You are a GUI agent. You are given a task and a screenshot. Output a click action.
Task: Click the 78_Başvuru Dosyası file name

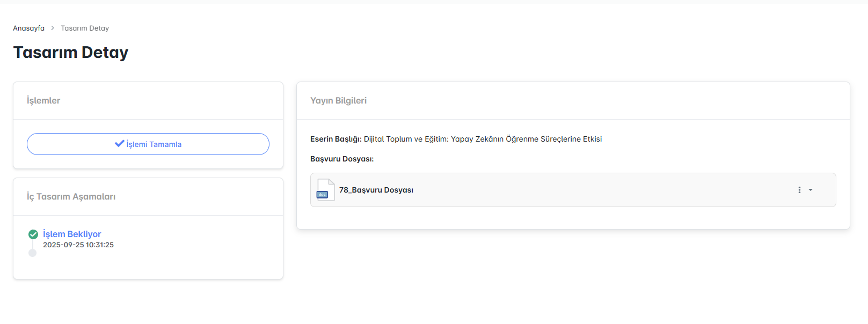376,190
